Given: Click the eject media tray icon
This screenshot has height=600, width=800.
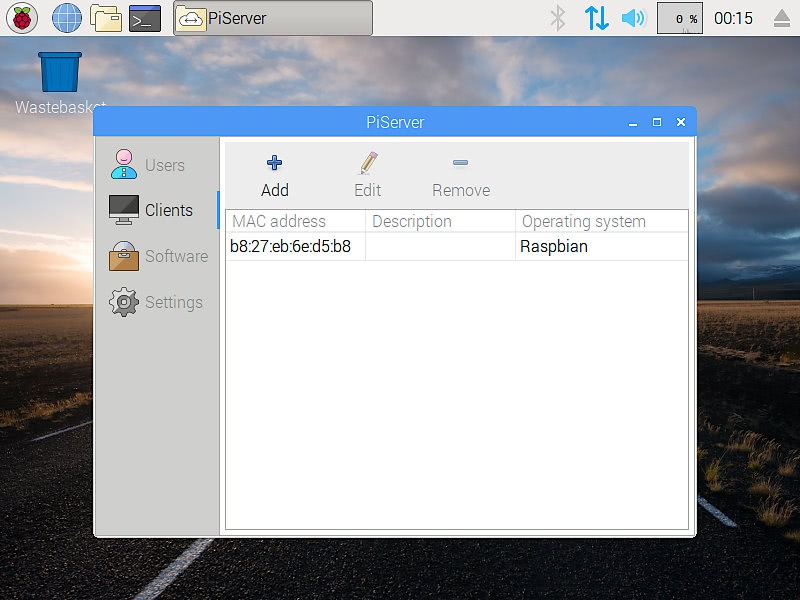Looking at the screenshot, I should coord(782,18).
